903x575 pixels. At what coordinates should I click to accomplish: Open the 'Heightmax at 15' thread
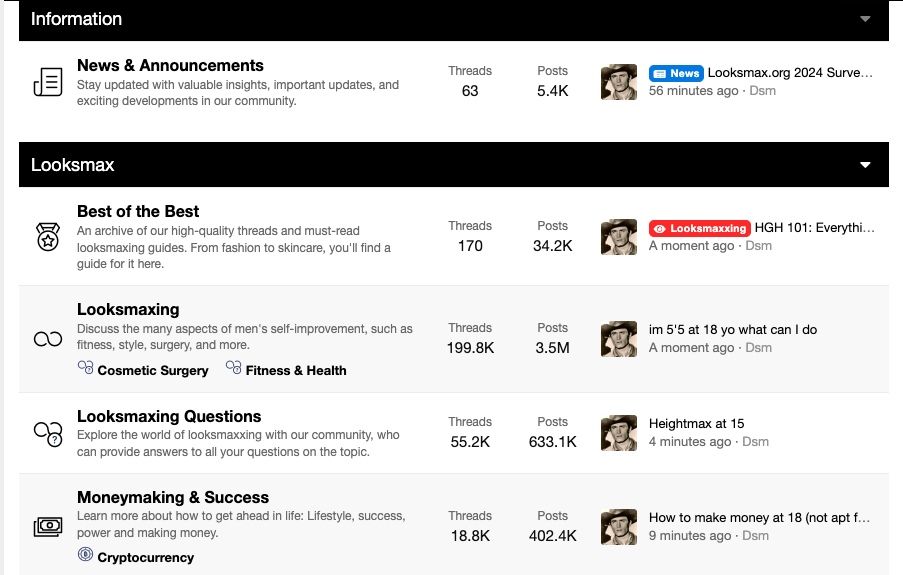[x=696, y=423]
